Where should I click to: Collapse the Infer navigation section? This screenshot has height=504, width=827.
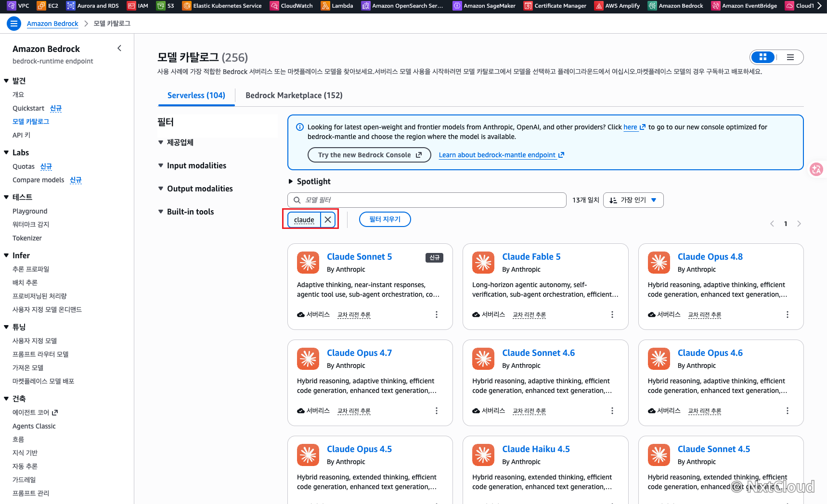6,255
